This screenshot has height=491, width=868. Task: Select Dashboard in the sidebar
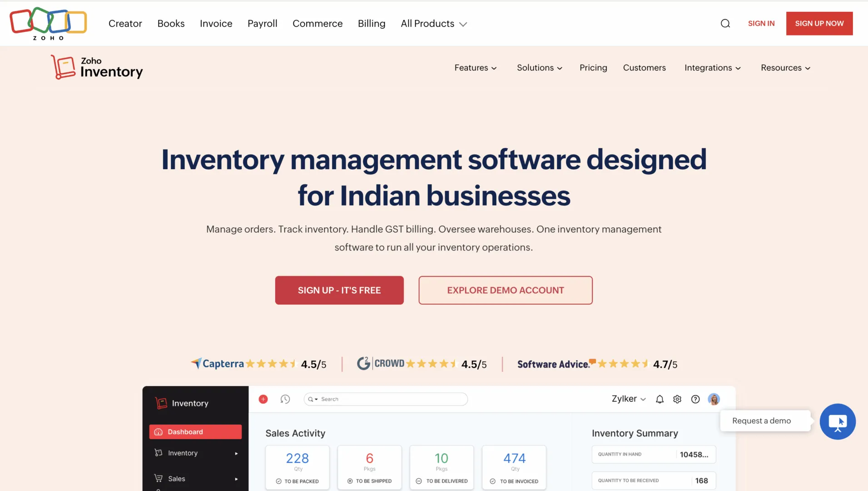(195, 432)
